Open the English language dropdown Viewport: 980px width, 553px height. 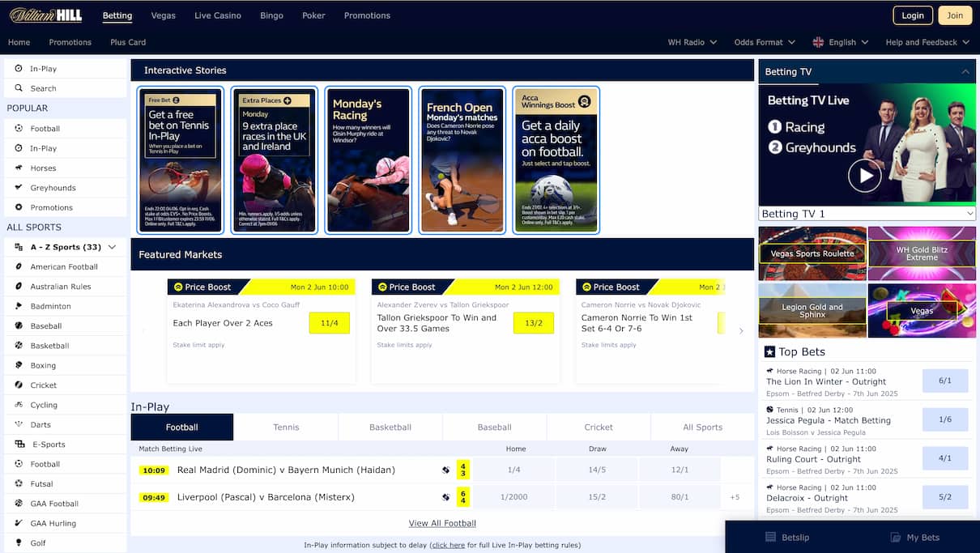tap(841, 42)
